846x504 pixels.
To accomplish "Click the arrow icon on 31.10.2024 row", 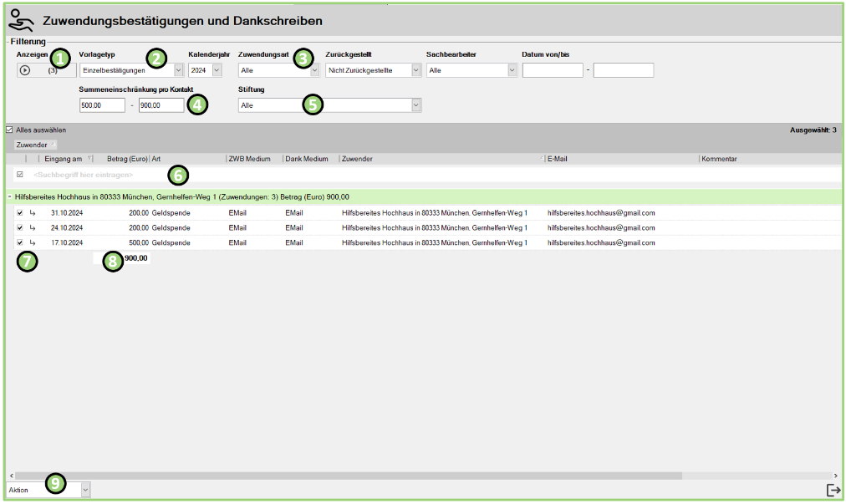I will (x=33, y=213).
